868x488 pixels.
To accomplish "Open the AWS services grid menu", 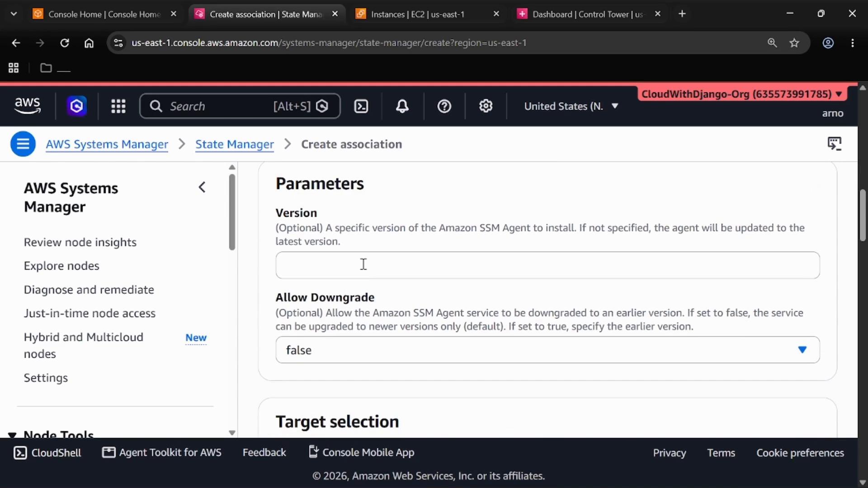I will [118, 106].
